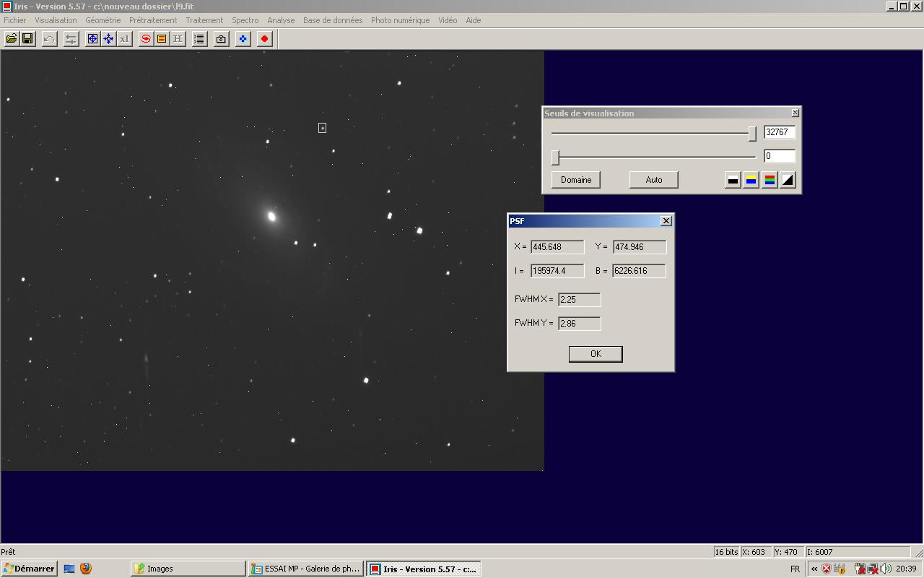
Task: Click the high threshold field showing 32767
Action: tap(779, 132)
